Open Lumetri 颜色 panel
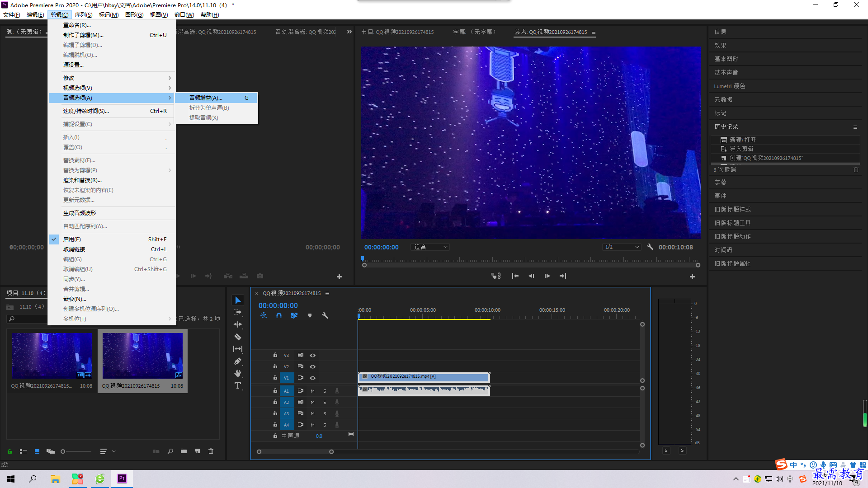 tap(730, 86)
